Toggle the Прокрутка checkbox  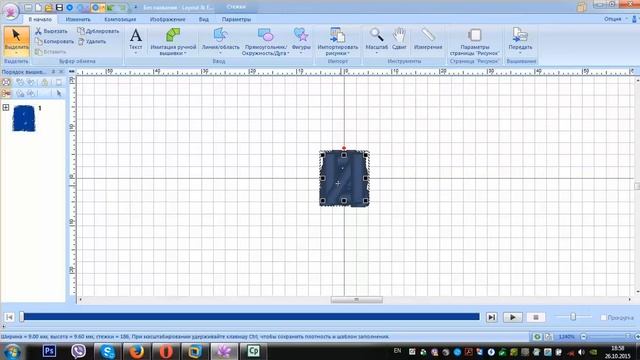(x=603, y=318)
